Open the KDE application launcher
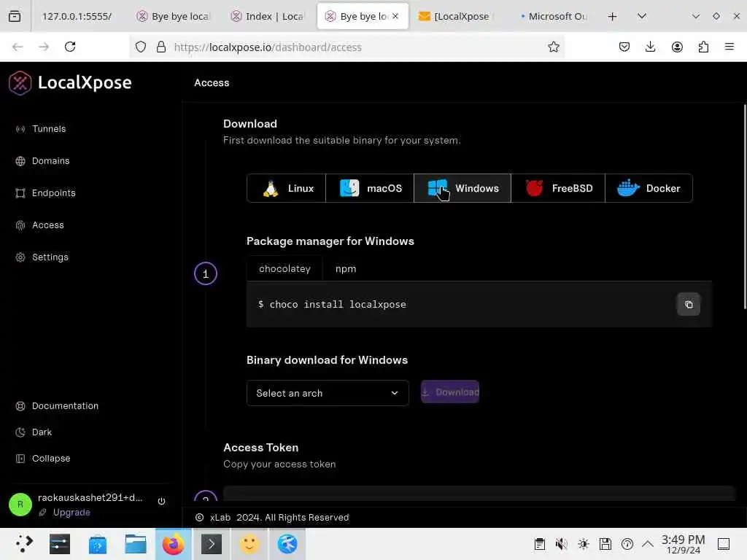 23,544
